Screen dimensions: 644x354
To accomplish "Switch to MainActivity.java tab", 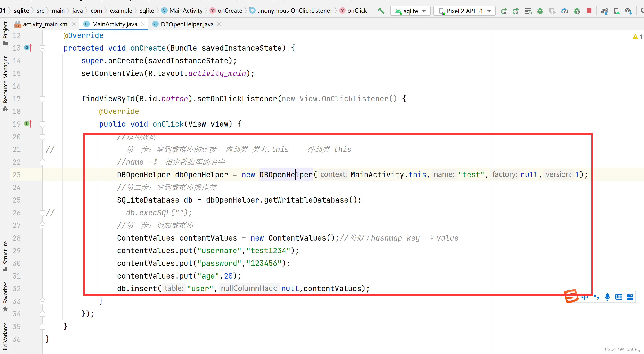I will click(114, 24).
